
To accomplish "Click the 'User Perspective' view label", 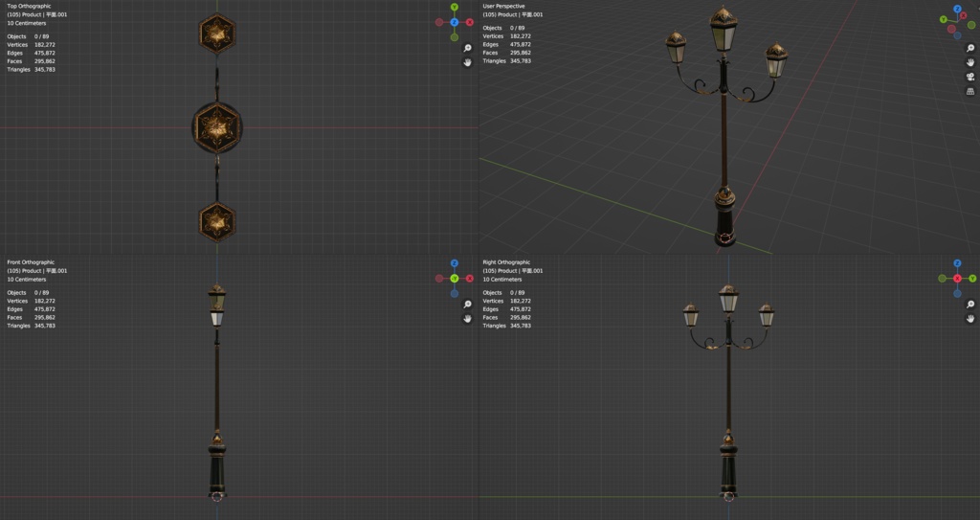I will (503, 7).
